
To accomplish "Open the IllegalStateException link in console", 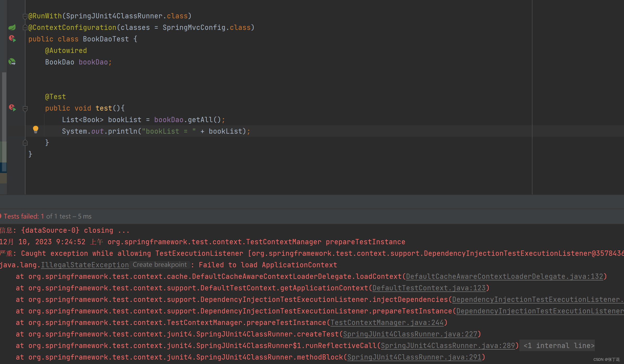I will point(85,265).
